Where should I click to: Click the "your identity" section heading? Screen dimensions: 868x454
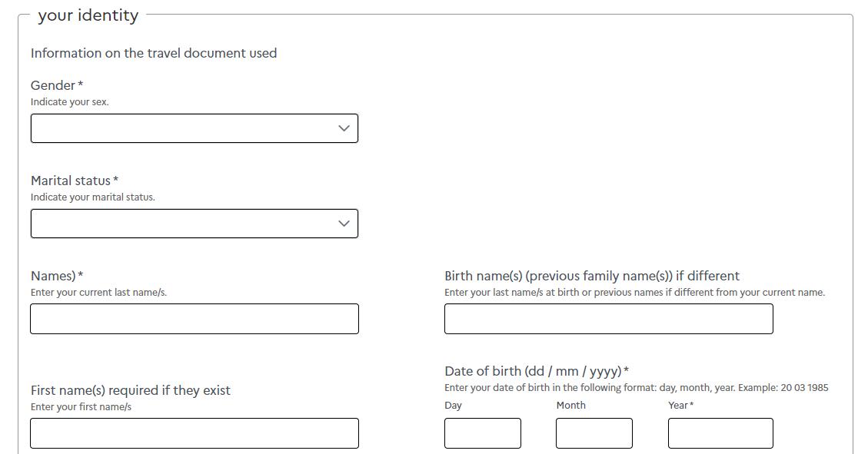pyautogui.click(x=88, y=15)
